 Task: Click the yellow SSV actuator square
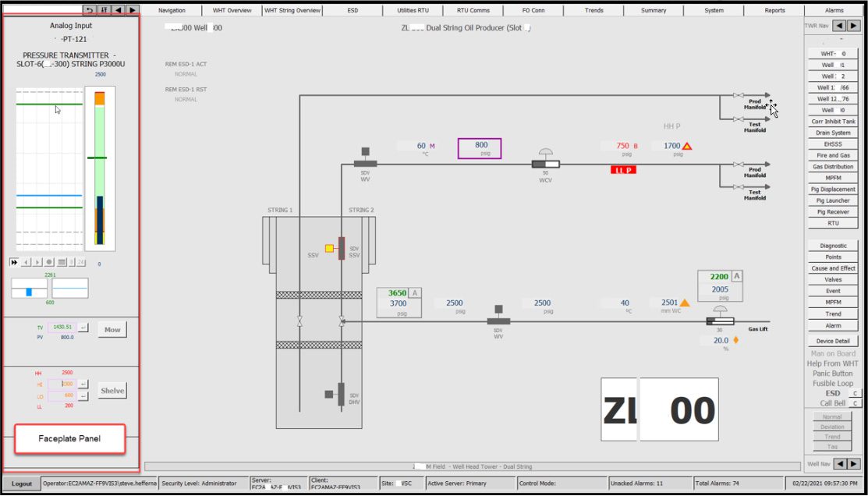tap(329, 248)
